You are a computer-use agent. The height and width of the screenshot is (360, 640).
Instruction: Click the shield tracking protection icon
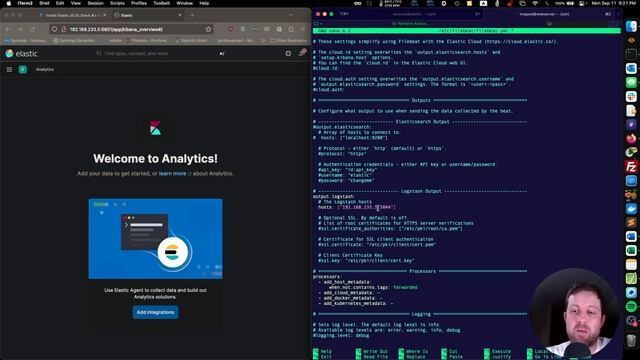tap(55, 29)
